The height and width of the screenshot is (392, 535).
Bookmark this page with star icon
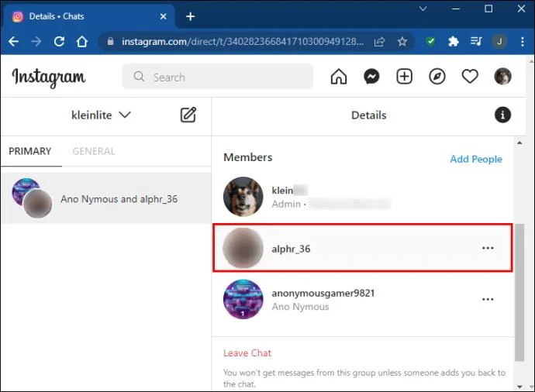pyautogui.click(x=402, y=42)
